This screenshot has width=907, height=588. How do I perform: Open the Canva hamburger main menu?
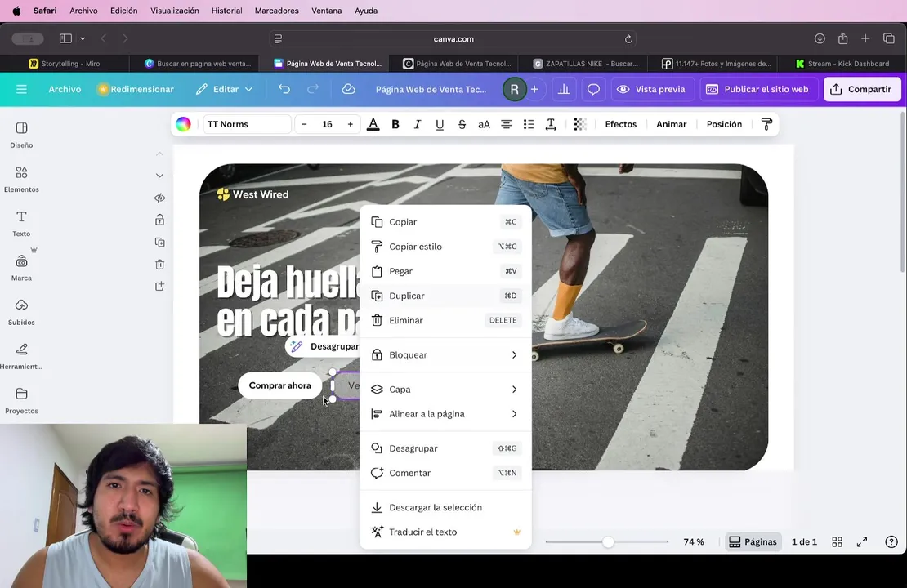click(x=21, y=89)
